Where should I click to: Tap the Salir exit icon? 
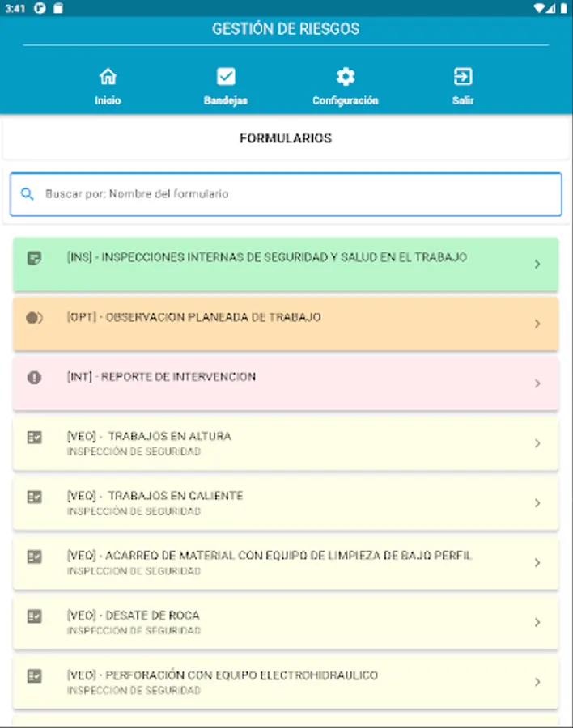point(463,77)
